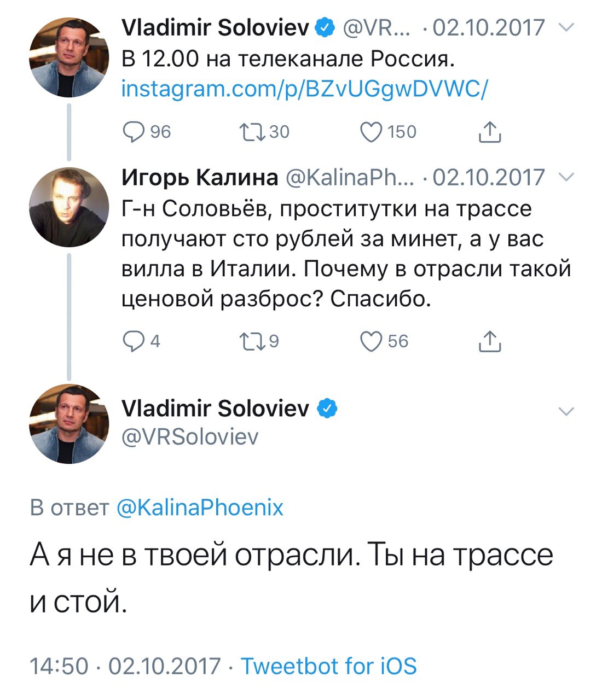Open Игорь Калина's profile picture
Viewport: 602px width, 700px height.
[69, 207]
